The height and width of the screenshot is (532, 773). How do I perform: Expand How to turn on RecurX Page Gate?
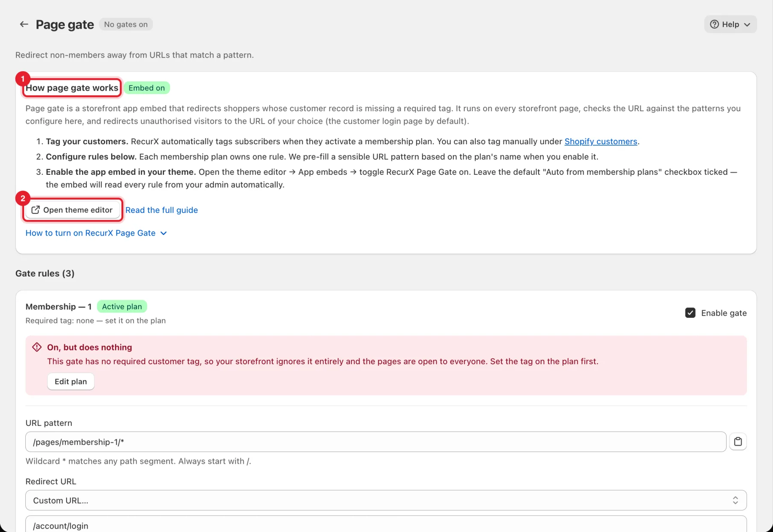coord(96,233)
